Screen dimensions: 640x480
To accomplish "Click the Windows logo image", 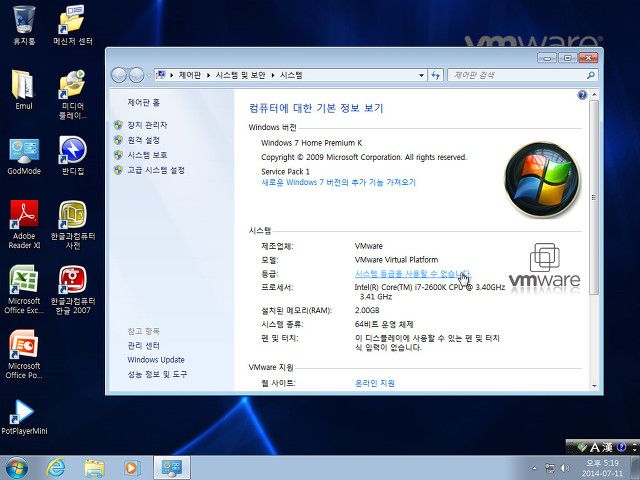I will click(x=542, y=179).
